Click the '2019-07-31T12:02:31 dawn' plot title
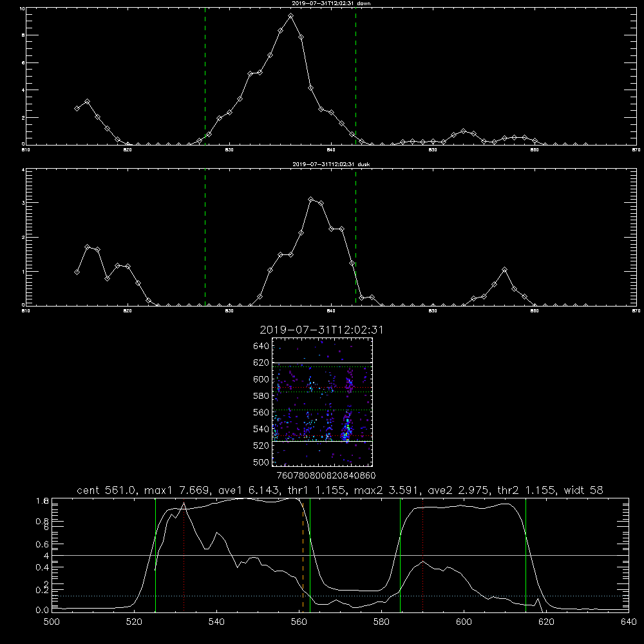This screenshot has height=644, width=644. click(x=331, y=3)
